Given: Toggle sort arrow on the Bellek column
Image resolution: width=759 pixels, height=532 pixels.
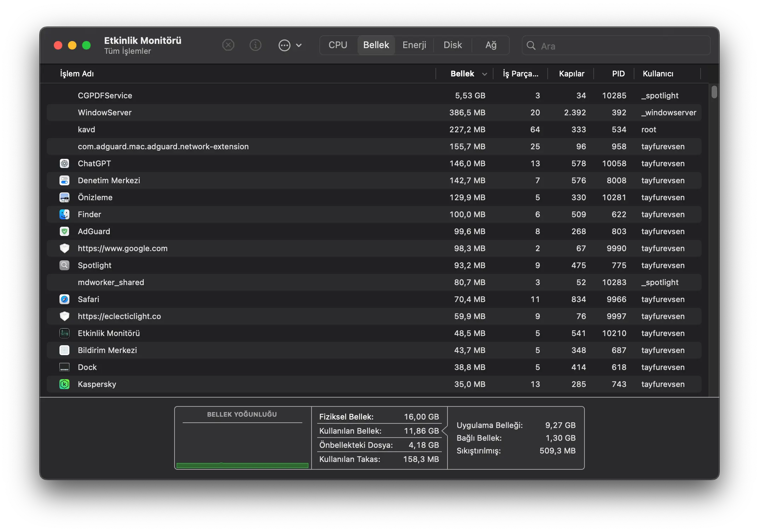Looking at the screenshot, I should tap(485, 74).
